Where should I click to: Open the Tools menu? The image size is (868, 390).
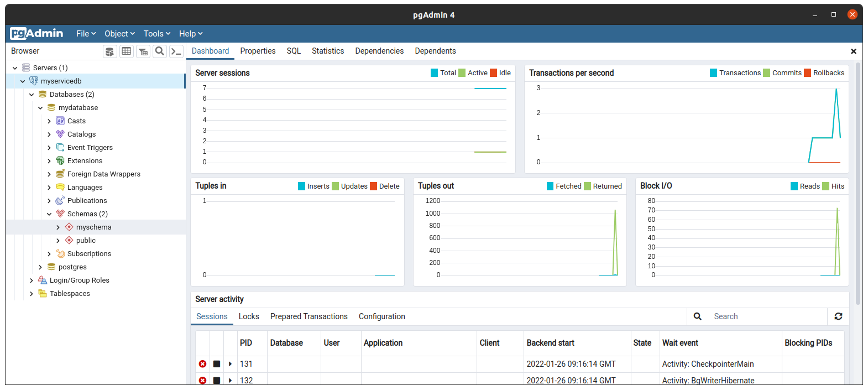pyautogui.click(x=157, y=34)
